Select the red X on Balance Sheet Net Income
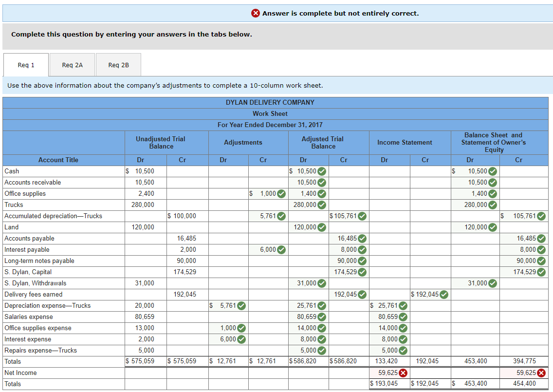Image resolution: width=553 pixels, height=392 pixels. 542,373
